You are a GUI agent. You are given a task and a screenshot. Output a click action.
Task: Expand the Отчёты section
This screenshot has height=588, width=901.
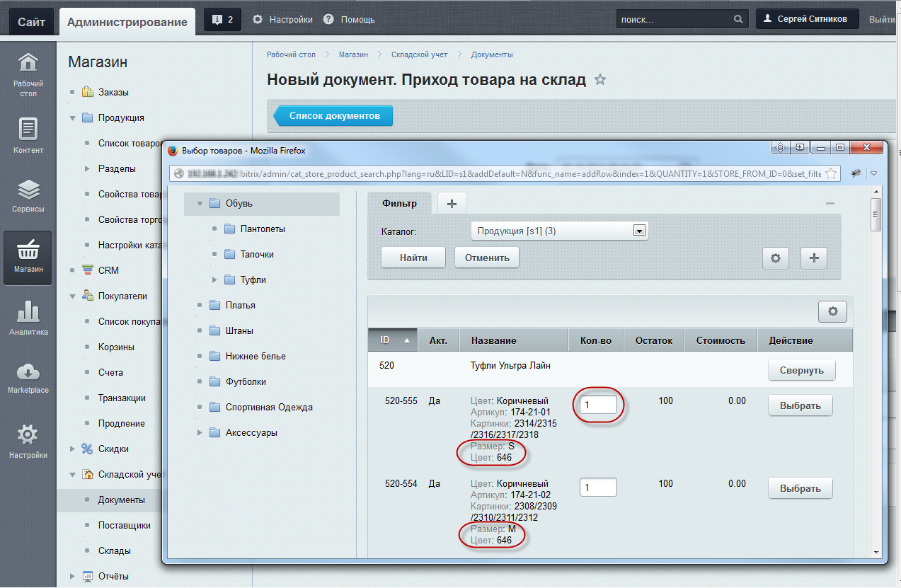(x=72, y=577)
